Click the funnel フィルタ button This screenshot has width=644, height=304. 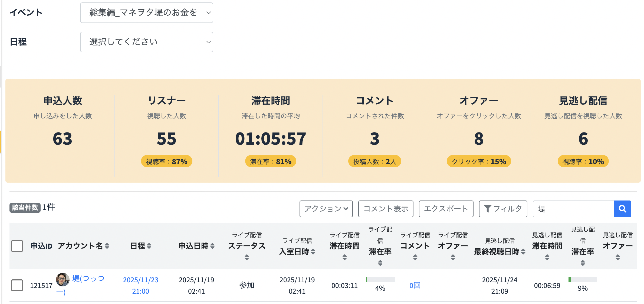click(x=503, y=209)
